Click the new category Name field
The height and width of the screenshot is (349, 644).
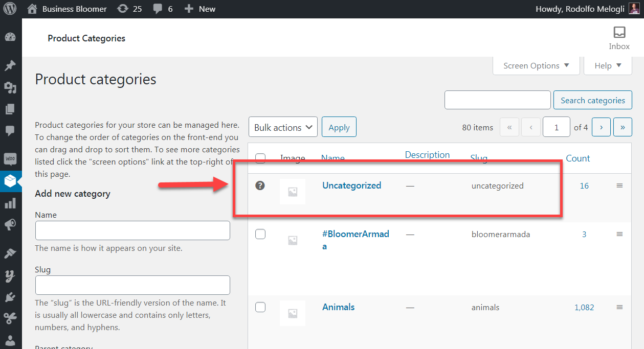132,230
